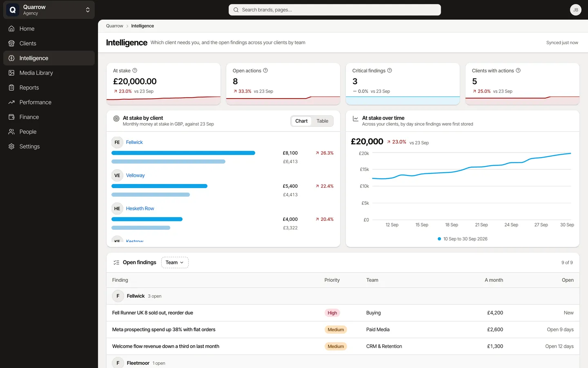
Task: Click the search magnifier icon
Action: tap(236, 10)
